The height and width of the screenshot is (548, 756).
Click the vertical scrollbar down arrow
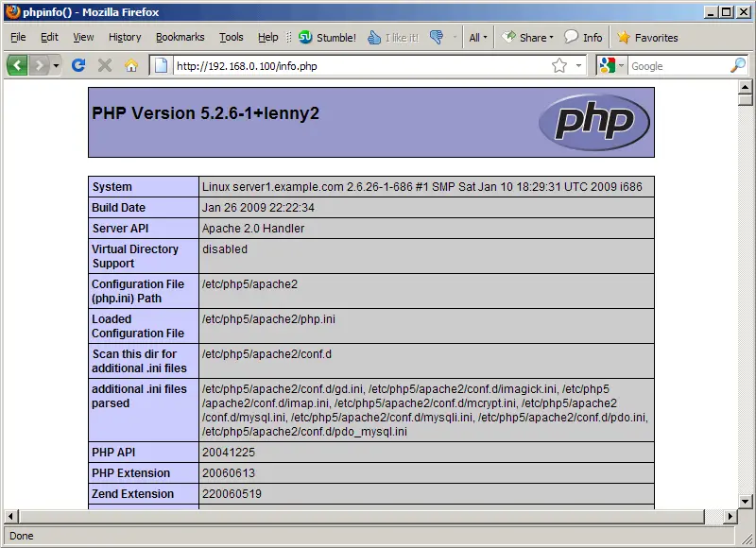tap(745, 502)
